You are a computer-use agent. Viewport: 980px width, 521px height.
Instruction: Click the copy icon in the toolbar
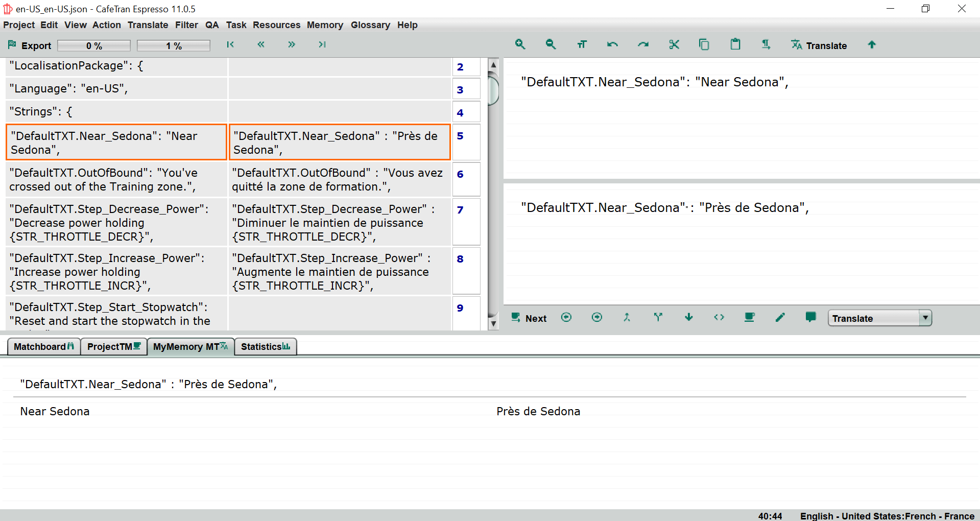[x=704, y=44]
